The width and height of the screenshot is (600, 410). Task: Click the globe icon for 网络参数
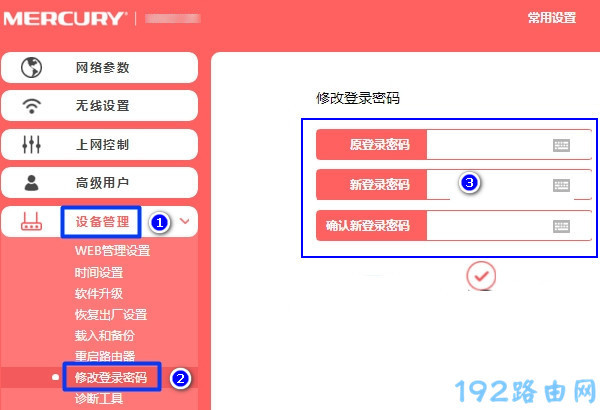(x=31, y=67)
